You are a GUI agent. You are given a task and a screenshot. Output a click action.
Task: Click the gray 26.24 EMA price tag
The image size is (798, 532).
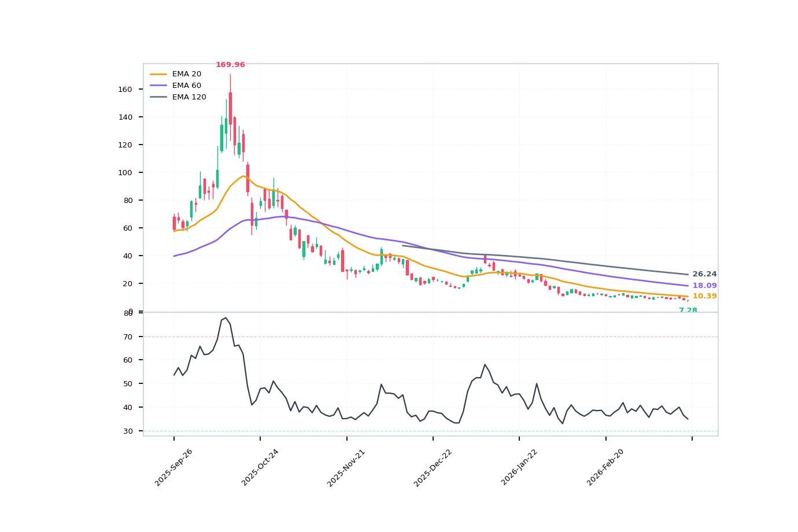(704, 273)
